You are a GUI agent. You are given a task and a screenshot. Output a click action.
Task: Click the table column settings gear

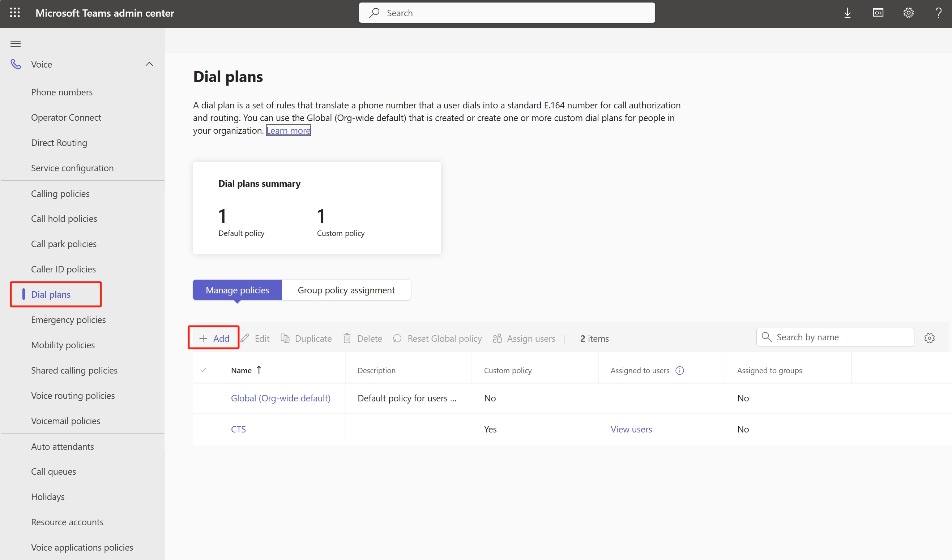pyautogui.click(x=929, y=338)
